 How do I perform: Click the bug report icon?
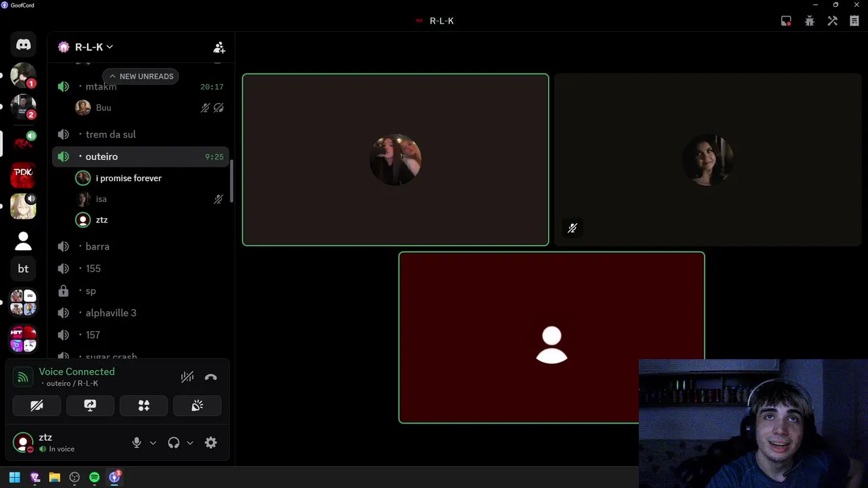coord(810,21)
